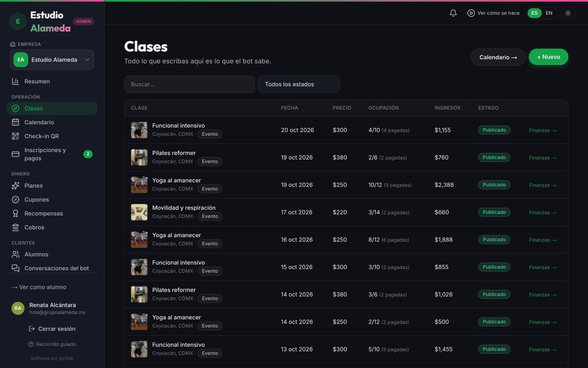Click the Planes sparkle icon
Image resolution: width=588 pixels, height=368 pixels.
pyautogui.click(x=15, y=186)
